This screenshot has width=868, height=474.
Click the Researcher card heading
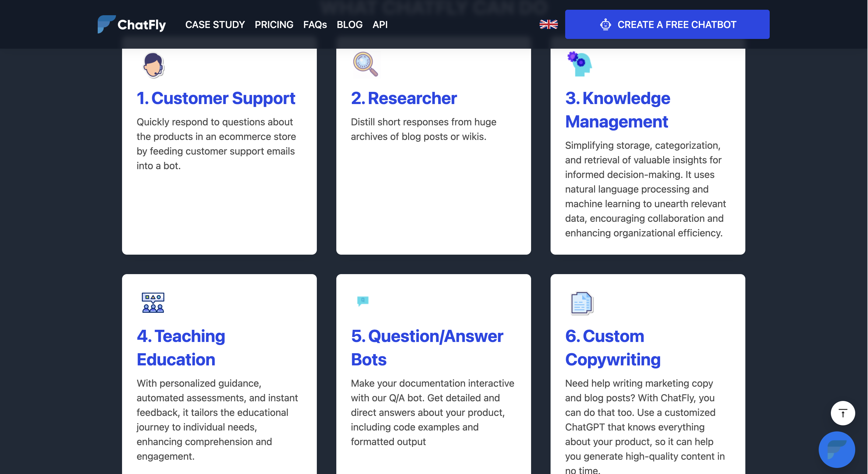(x=404, y=98)
